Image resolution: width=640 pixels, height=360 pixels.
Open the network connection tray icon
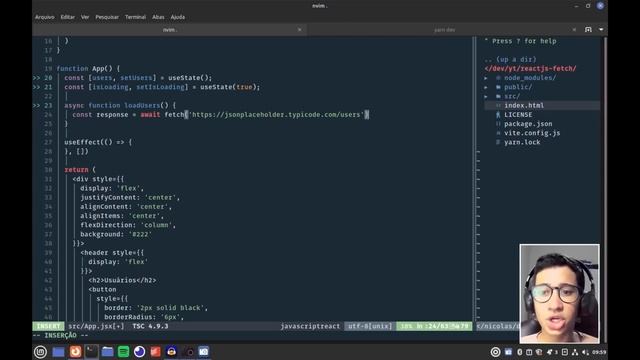click(x=575, y=352)
